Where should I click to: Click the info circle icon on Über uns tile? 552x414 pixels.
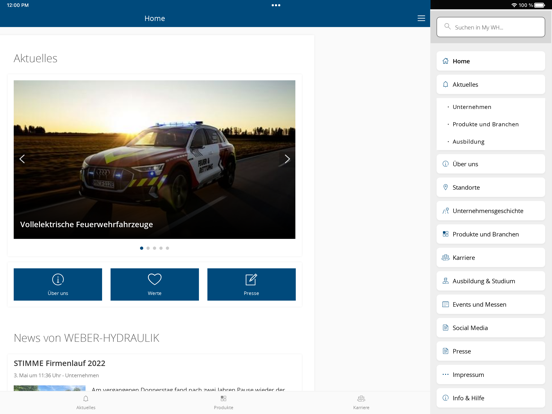(58, 280)
